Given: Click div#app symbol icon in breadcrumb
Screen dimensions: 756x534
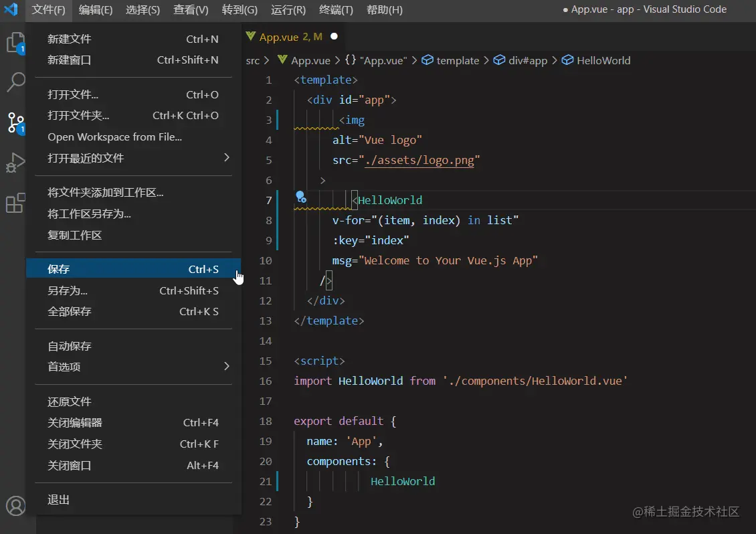Looking at the screenshot, I should pos(500,60).
